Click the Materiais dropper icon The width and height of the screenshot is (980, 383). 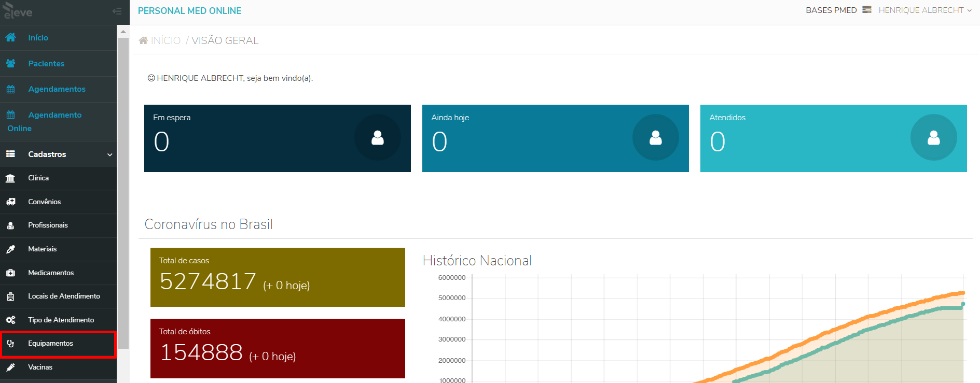click(x=10, y=249)
